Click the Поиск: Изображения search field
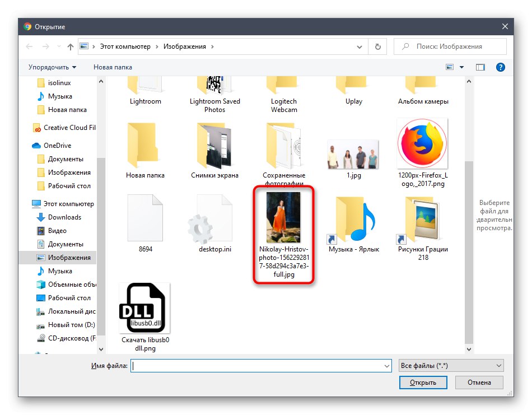532x415 pixels. point(450,46)
